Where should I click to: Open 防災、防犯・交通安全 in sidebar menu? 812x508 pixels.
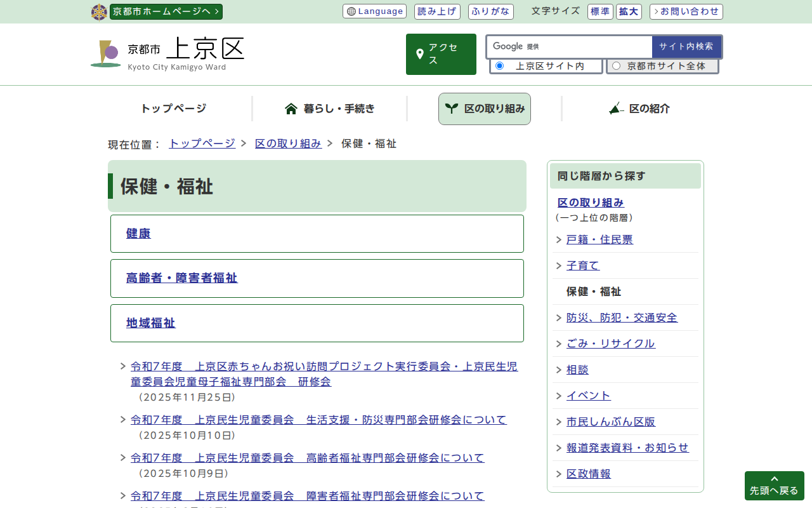(x=622, y=317)
